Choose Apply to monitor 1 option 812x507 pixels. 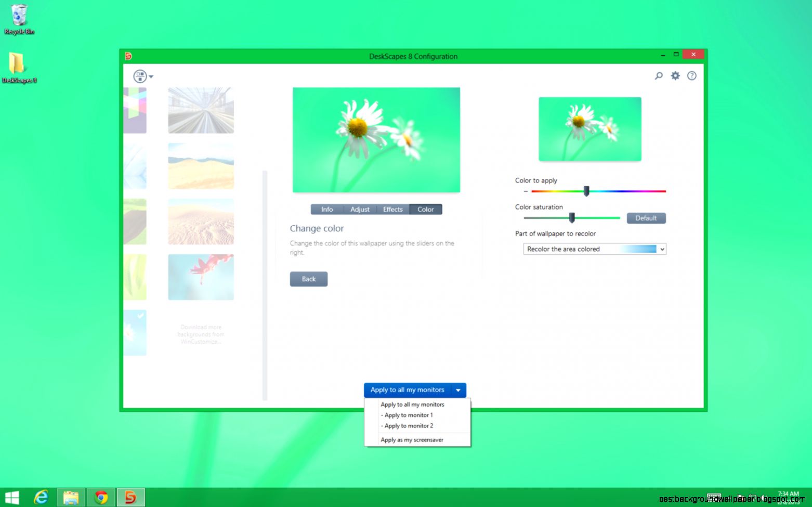[408, 415]
